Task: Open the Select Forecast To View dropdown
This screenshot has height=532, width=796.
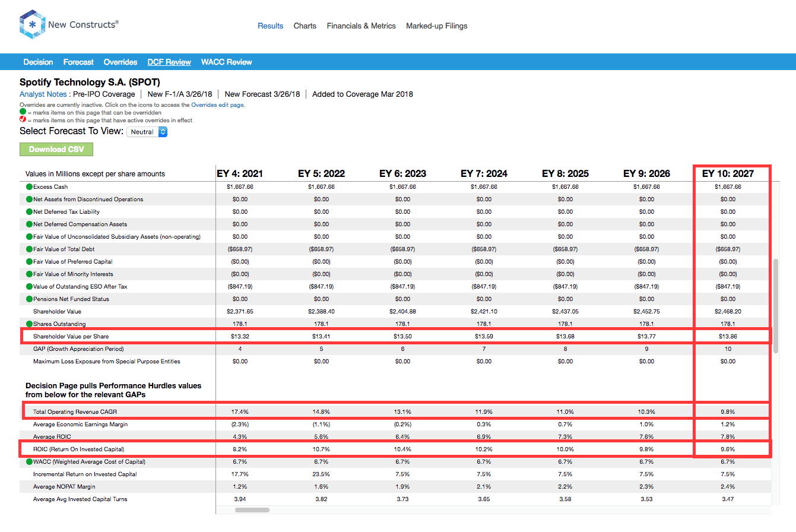Action: pyautogui.click(x=147, y=132)
